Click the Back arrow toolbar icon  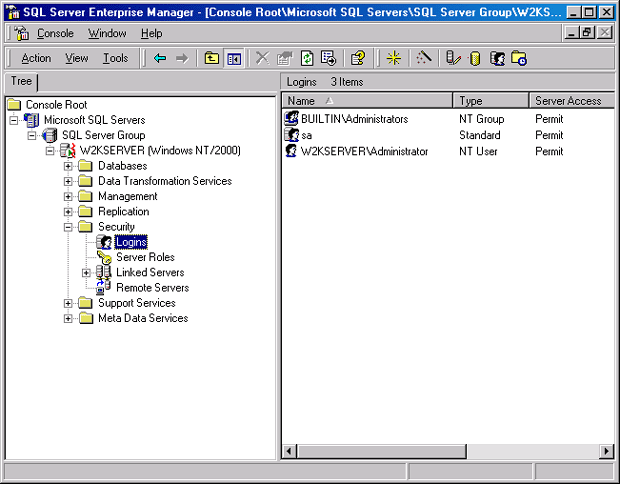(160, 59)
